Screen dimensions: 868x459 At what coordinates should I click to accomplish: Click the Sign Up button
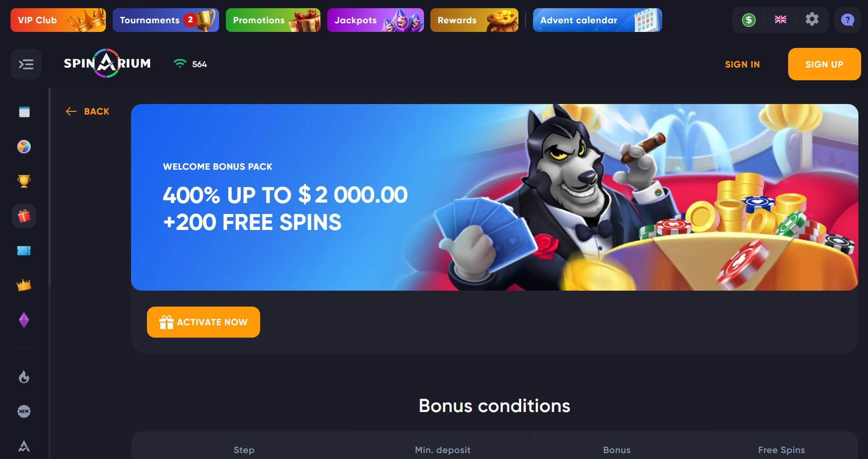(824, 64)
